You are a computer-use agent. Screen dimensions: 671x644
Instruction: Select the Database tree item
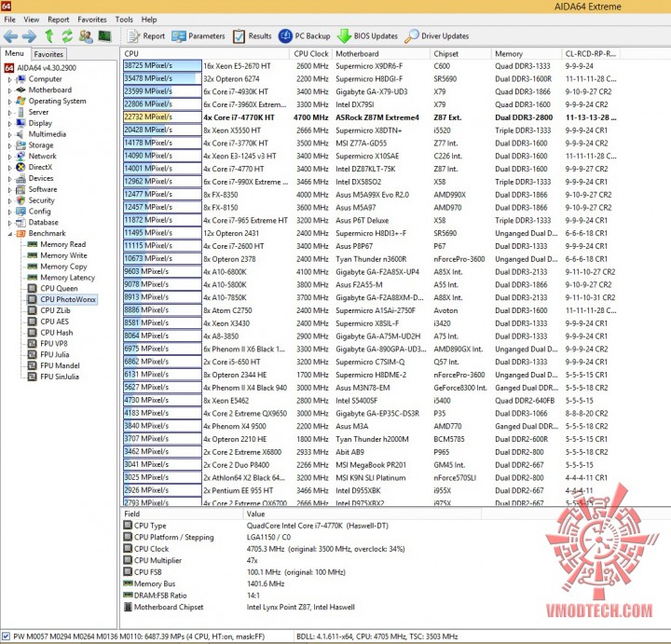43,223
